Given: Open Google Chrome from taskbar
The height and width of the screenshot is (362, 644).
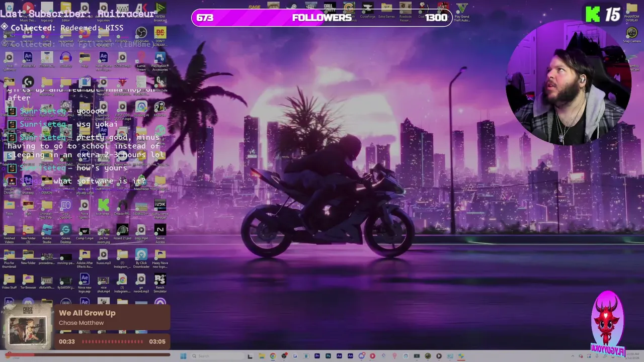Looking at the screenshot, I should (x=273, y=356).
